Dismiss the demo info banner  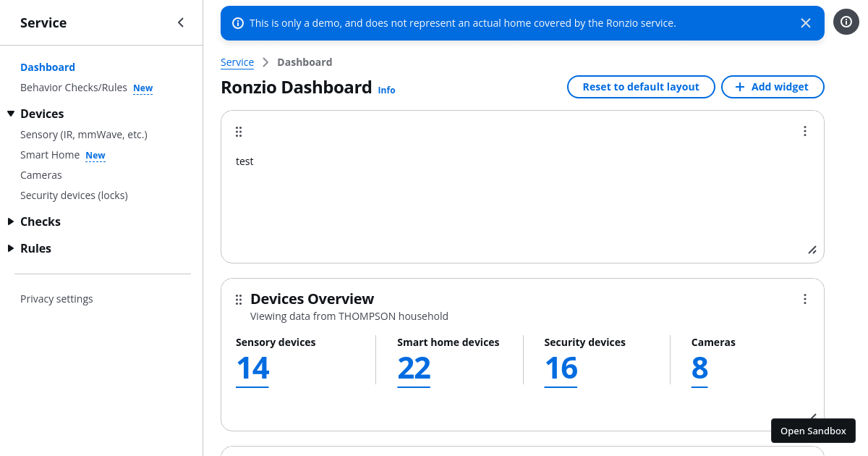point(806,23)
